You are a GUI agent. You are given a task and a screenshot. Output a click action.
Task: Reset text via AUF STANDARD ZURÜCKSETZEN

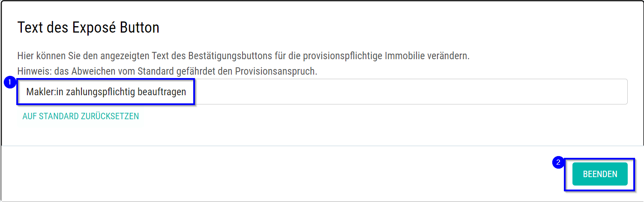81,116
